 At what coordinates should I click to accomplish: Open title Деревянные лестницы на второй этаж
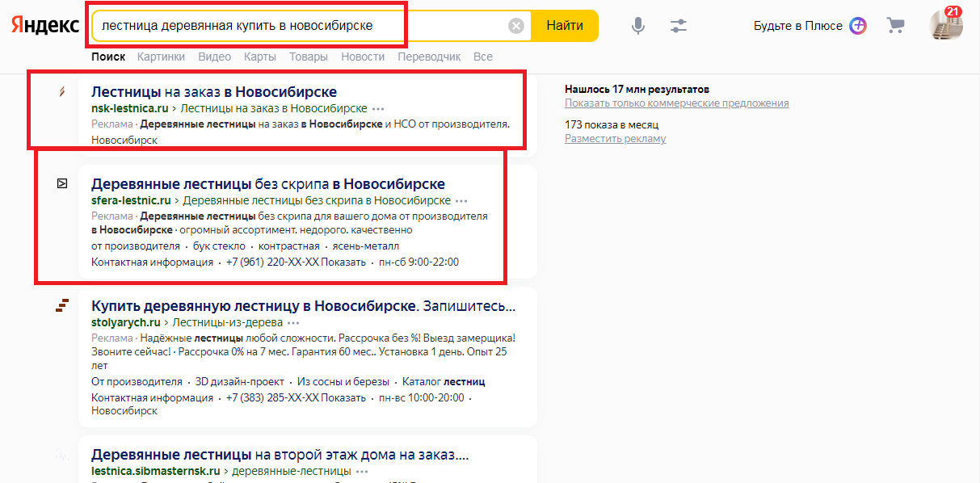280,454
